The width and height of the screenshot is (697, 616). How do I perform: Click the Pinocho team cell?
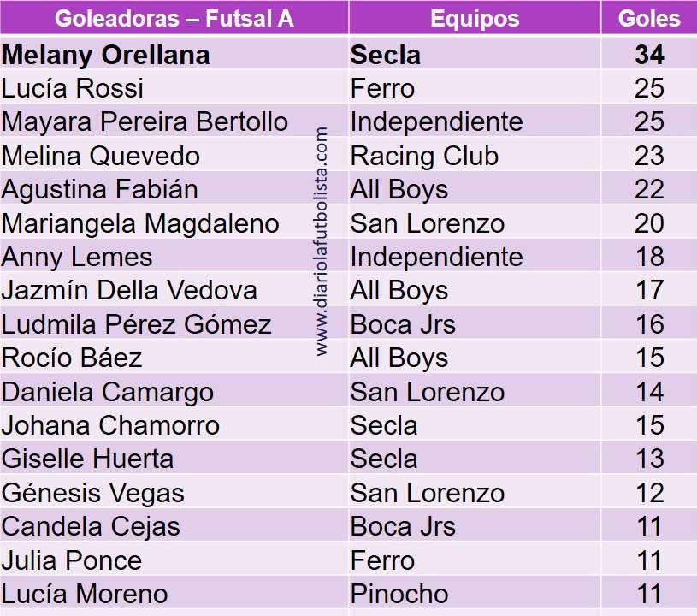click(399, 594)
